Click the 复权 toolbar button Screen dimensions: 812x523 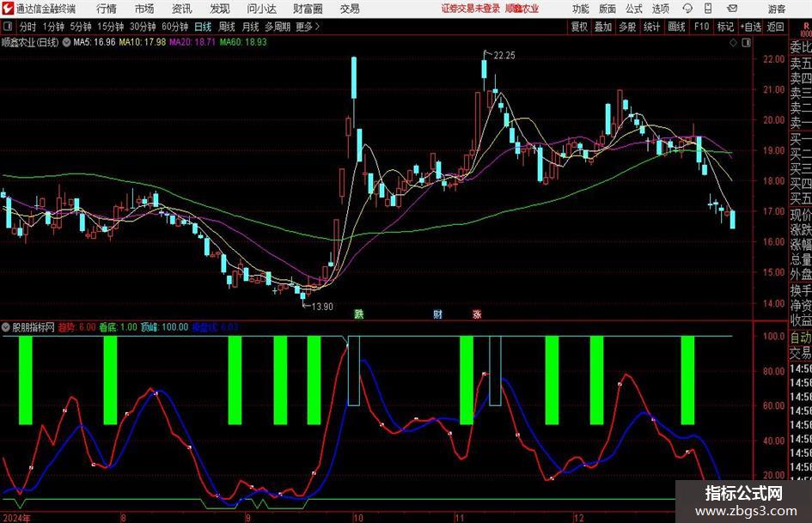pos(579,27)
